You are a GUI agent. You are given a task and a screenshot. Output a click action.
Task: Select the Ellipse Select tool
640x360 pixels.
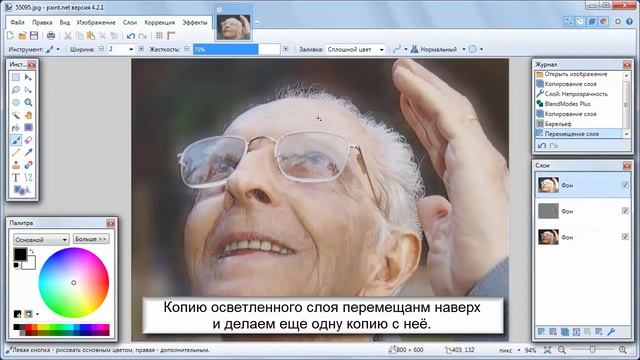pyautogui.click(x=16, y=102)
